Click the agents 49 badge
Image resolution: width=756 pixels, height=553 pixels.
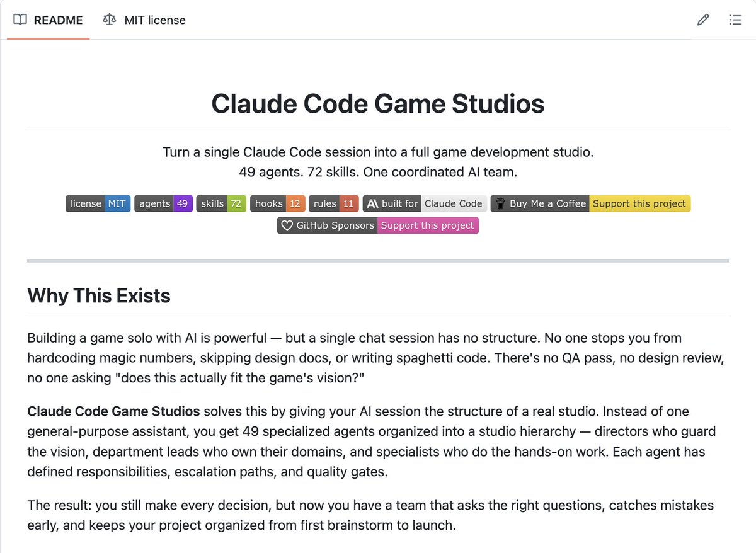(163, 203)
